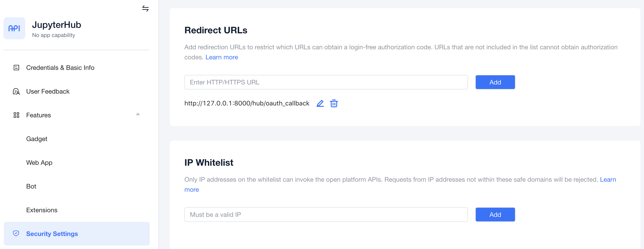The image size is (644, 249).
Task: Select the Credentials & Basic Info icon
Action: point(16,67)
